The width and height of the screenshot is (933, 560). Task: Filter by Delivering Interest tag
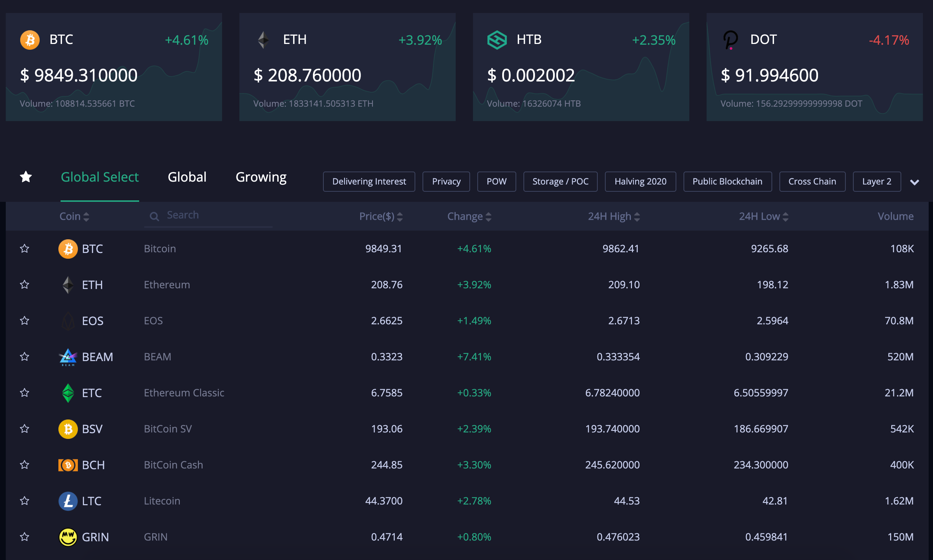point(369,182)
